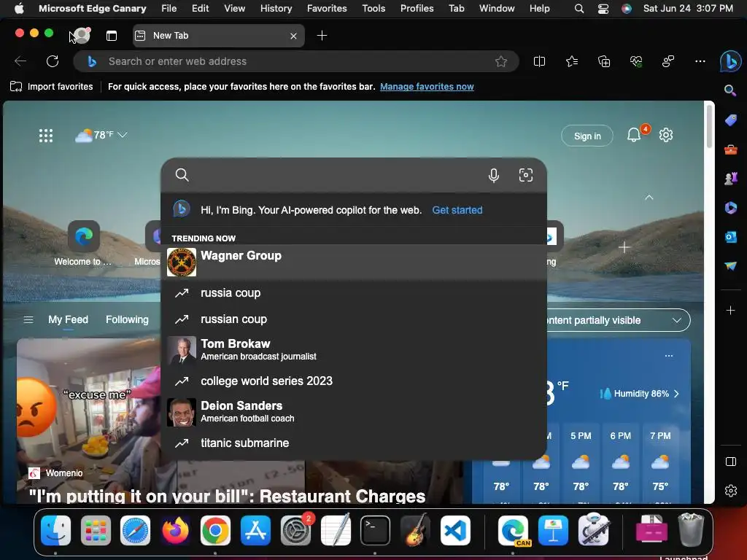Open Spotlight search in menu bar
Screen dimensions: 747x560
(578, 8)
